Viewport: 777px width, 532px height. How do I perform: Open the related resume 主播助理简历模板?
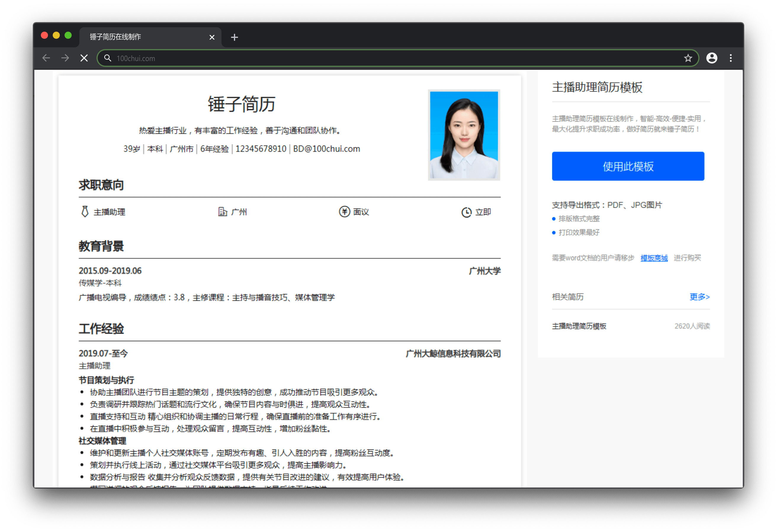tap(579, 326)
